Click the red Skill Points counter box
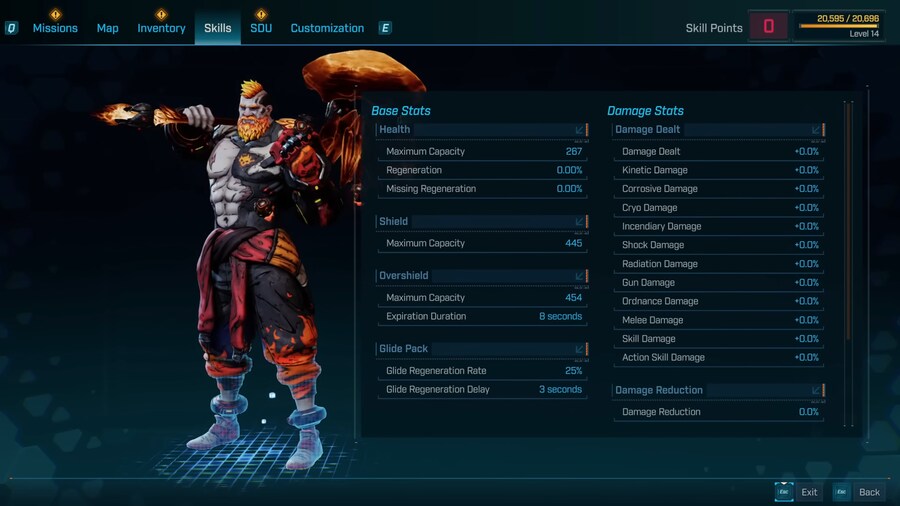The height and width of the screenshot is (506, 900). 768,27
